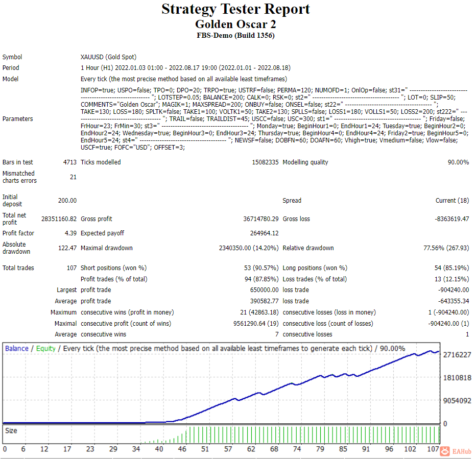The width and height of the screenshot is (476, 459).
Task: Click the average profit trade value 390582.77
Action: tap(264, 301)
